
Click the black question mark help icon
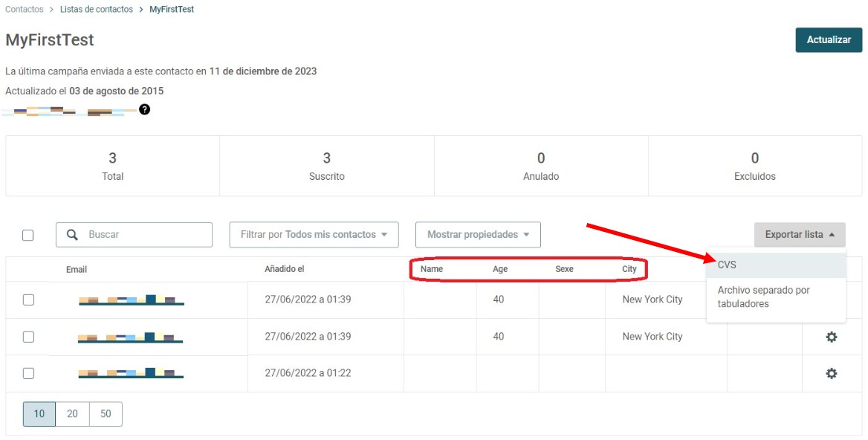pyautogui.click(x=144, y=109)
